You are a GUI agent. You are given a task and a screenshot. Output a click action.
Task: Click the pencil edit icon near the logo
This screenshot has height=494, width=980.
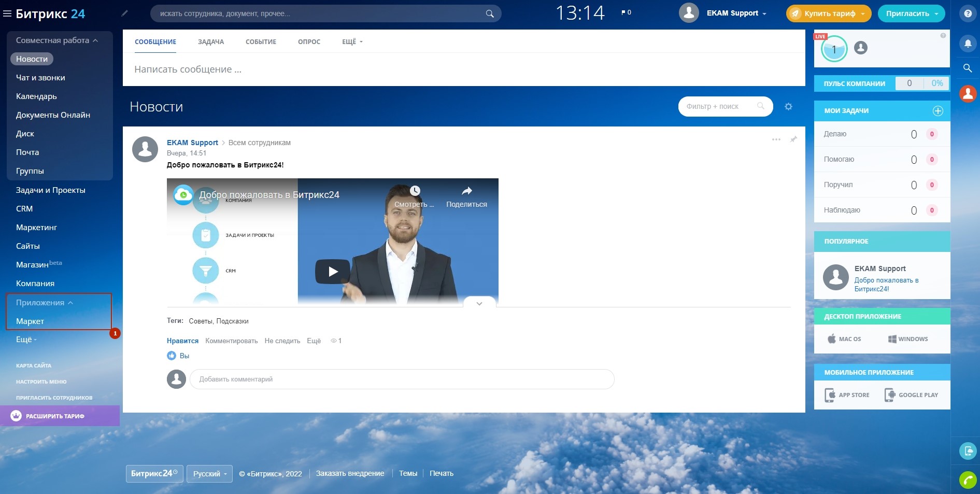click(x=124, y=13)
